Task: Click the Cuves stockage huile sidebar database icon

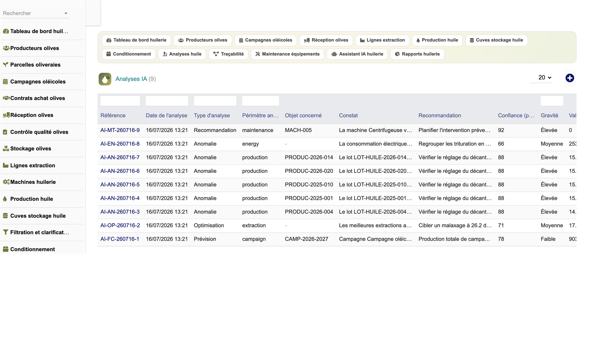Action: pyautogui.click(x=5, y=216)
